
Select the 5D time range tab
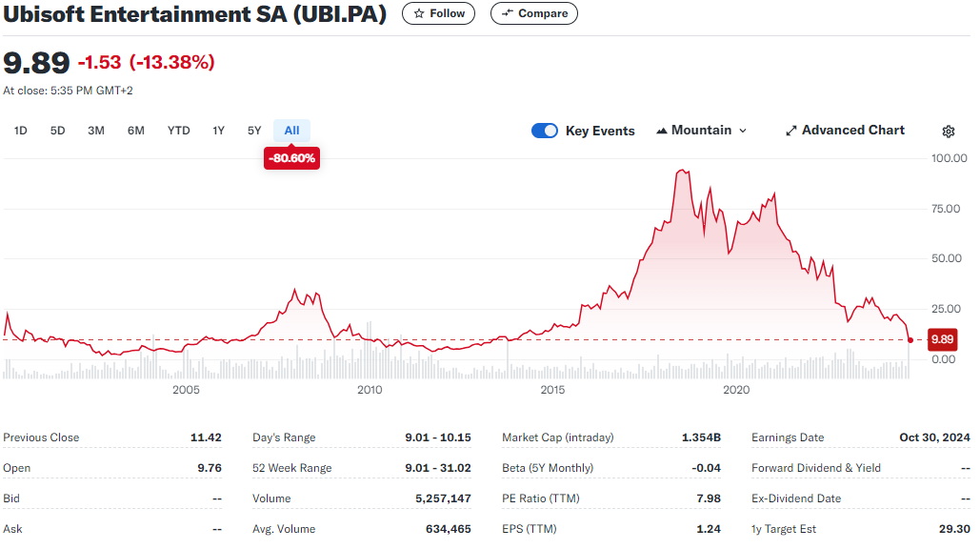pos(57,131)
